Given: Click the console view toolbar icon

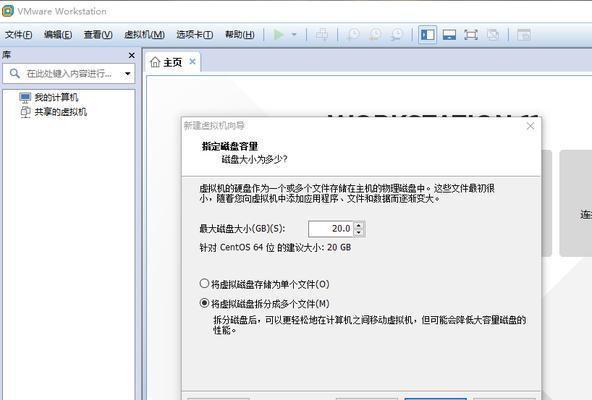Looking at the screenshot, I should 524,35.
